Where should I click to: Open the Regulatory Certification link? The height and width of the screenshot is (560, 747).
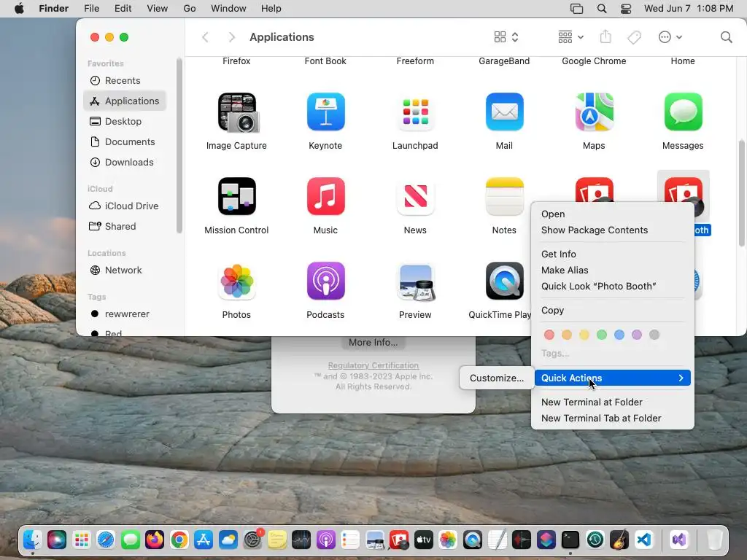(x=373, y=365)
